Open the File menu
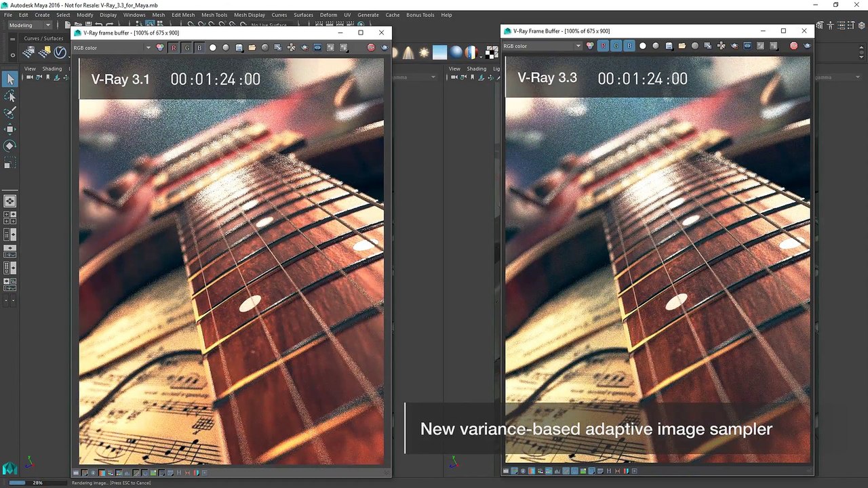The height and width of the screenshot is (488, 868). [x=8, y=15]
